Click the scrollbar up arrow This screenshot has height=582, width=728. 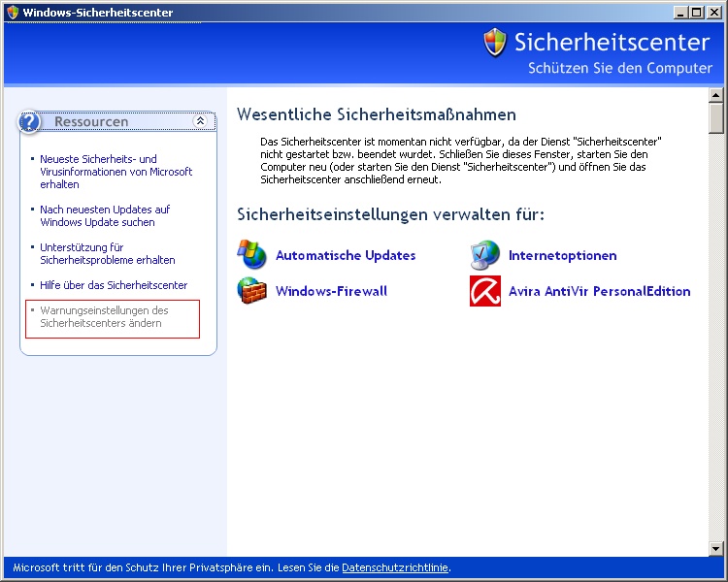tap(715, 95)
